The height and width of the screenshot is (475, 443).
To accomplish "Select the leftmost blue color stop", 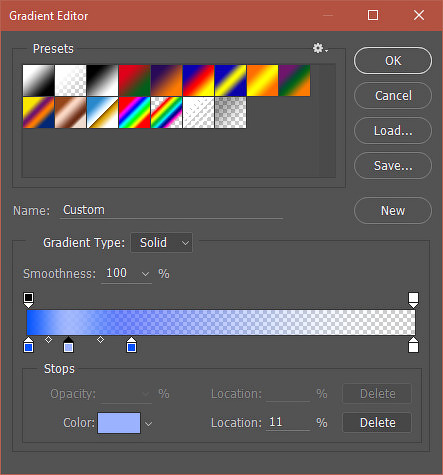I will click(x=29, y=345).
